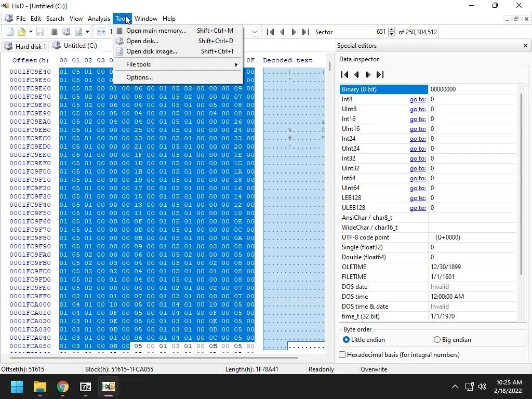Click the Sector number input field
The height and width of the screenshot is (399, 532).
[x=361, y=32]
